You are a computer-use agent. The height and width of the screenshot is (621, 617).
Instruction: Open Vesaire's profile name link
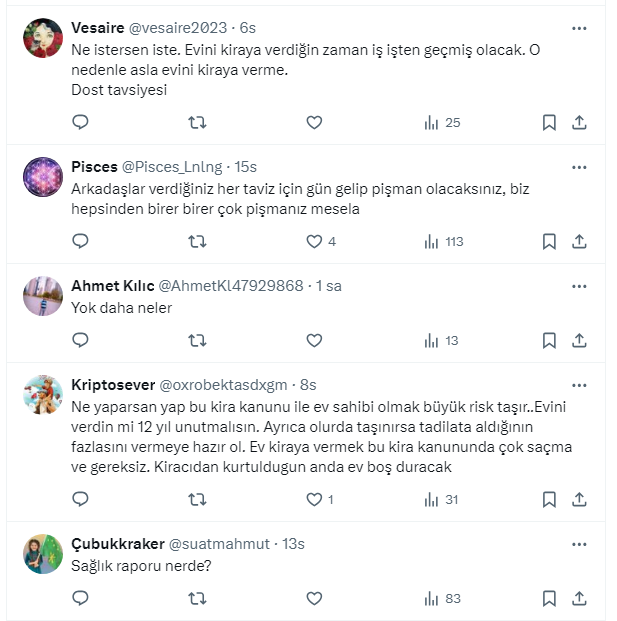96,28
